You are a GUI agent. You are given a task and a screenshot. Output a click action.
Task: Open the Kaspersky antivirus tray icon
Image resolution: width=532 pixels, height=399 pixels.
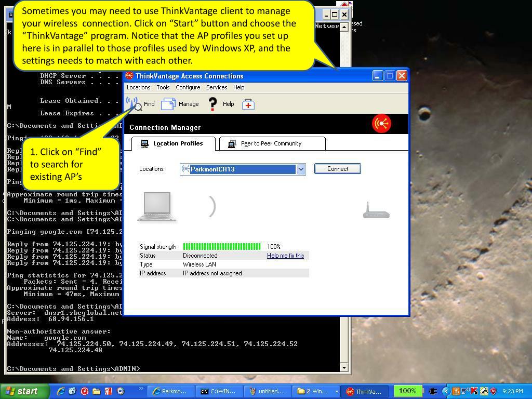pos(474,391)
